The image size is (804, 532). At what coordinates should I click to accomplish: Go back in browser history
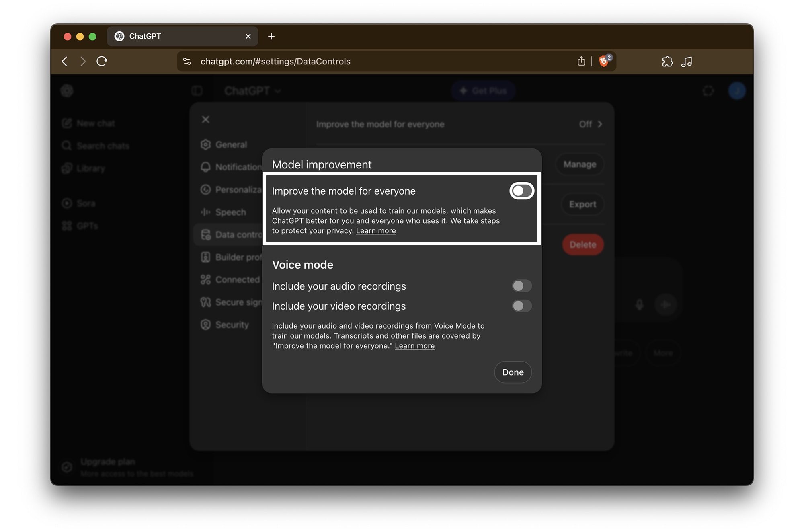click(x=64, y=61)
